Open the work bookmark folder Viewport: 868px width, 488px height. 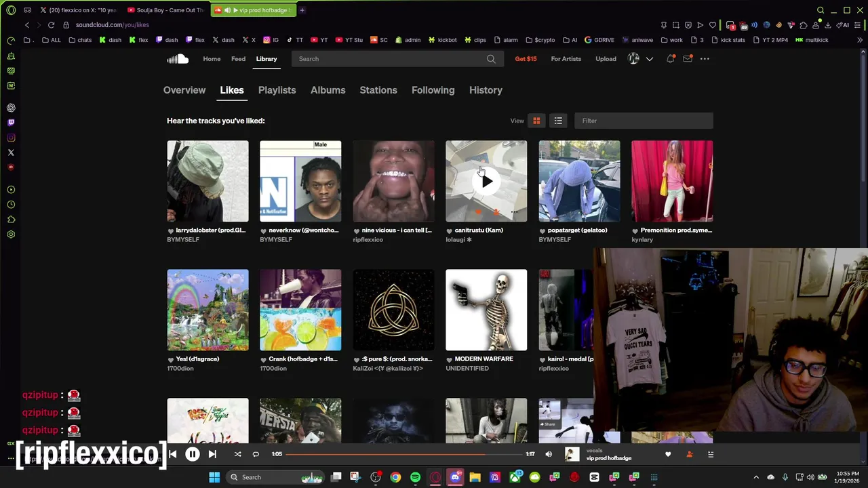pyautogui.click(x=671, y=40)
